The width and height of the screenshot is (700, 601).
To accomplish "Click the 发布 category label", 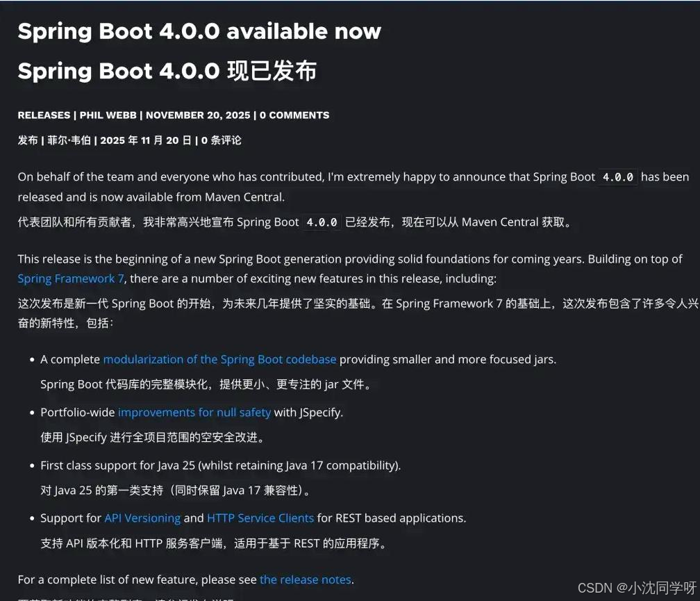I will 28,140.
